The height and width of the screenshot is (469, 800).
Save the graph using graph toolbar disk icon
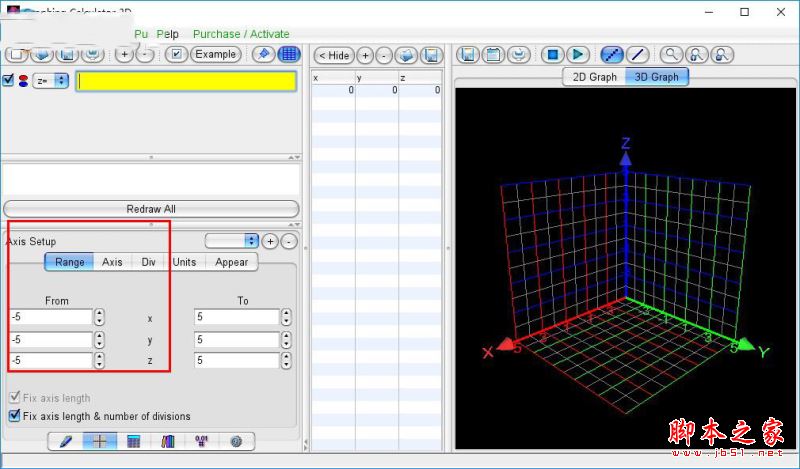coord(468,55)
